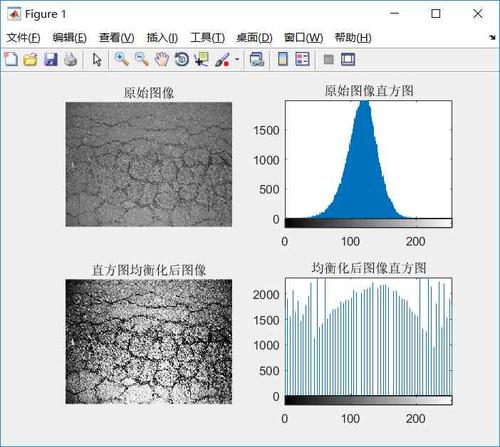Print the figure with the printer icon
The image size is (500, 447).
[71, 60]
